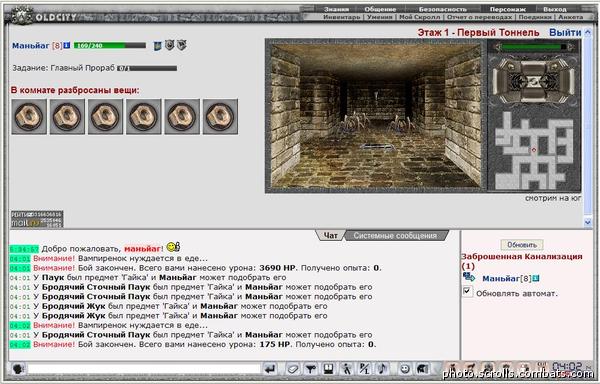
Task: Click 'смотрим на юг' direction label
Action: click(x=553, y=198)
